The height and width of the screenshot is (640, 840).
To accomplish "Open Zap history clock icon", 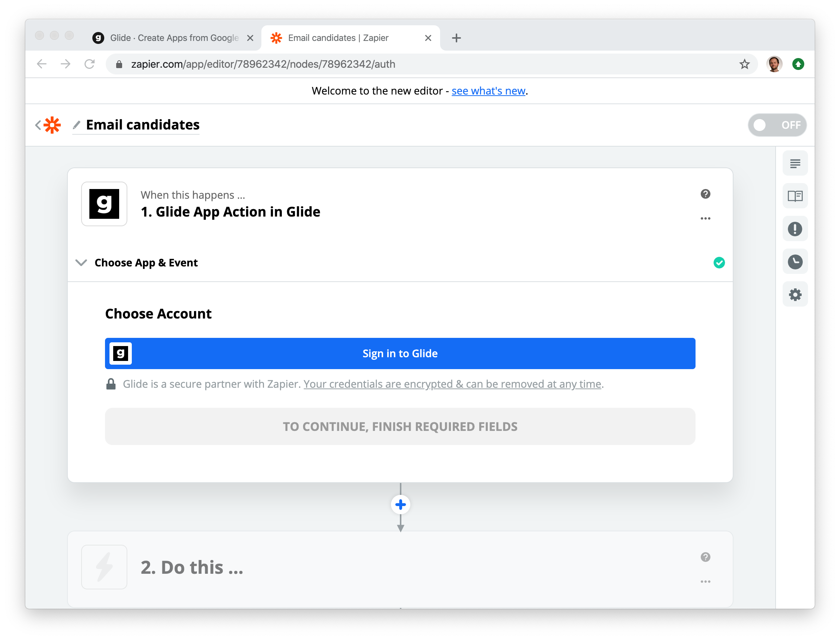I will click(795, 262).
